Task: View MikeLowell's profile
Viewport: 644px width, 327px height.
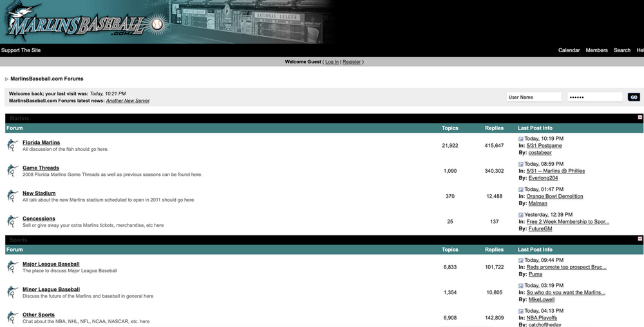Action: pos(542,299)
